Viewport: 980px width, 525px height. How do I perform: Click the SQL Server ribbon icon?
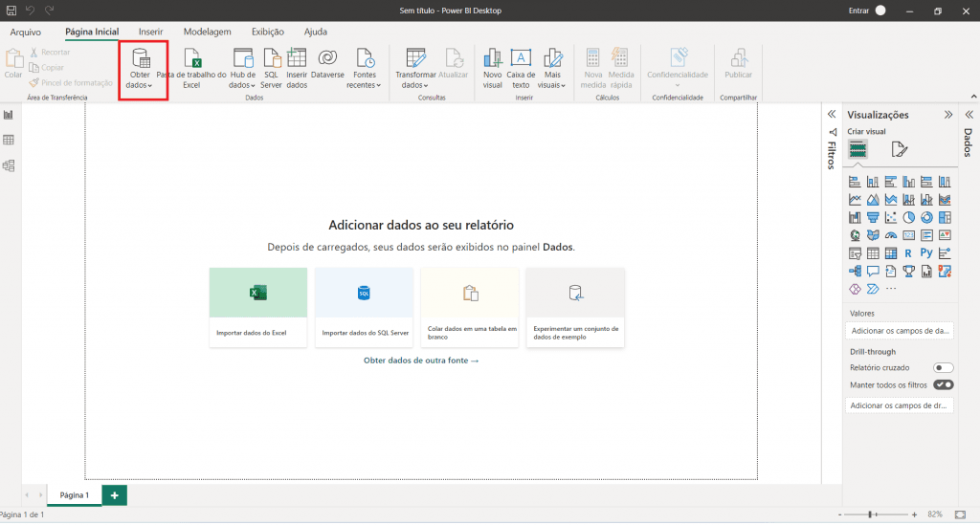click(x=272, y=57)
